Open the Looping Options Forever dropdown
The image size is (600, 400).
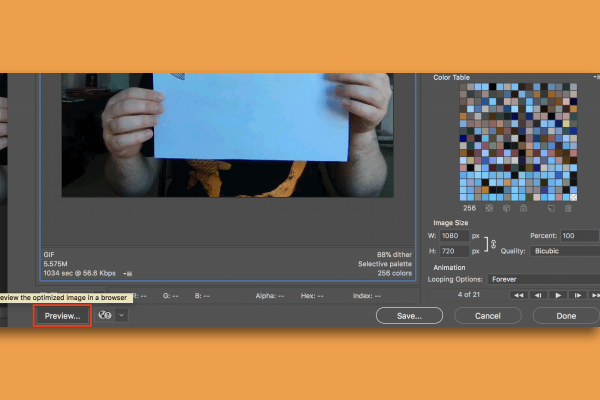543,279
